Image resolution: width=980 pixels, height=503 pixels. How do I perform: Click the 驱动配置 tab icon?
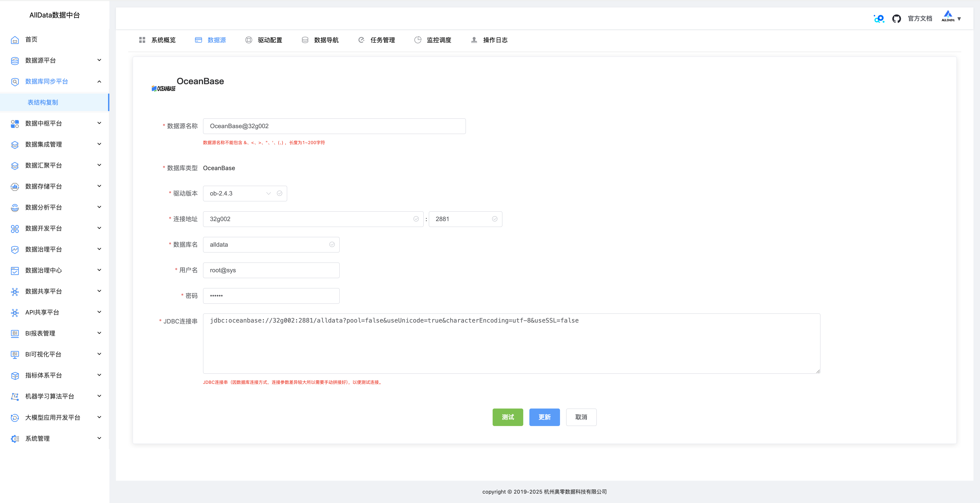pyautogui.click(x=248, y=40)
